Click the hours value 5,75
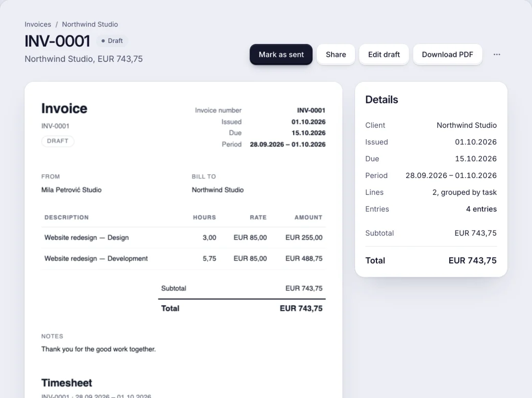This screenshot has width=532, height=398. coord(209,258)
